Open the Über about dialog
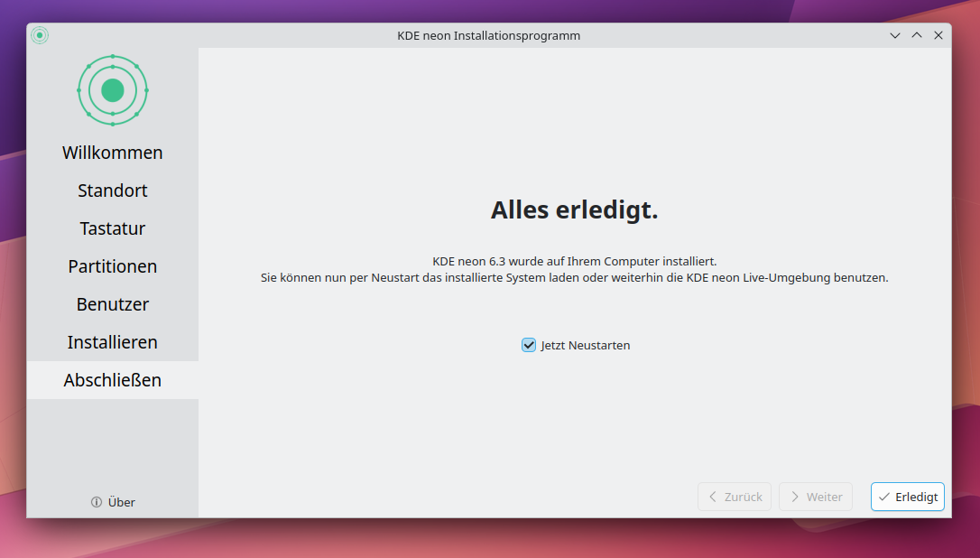 click(x=113, y=502)
